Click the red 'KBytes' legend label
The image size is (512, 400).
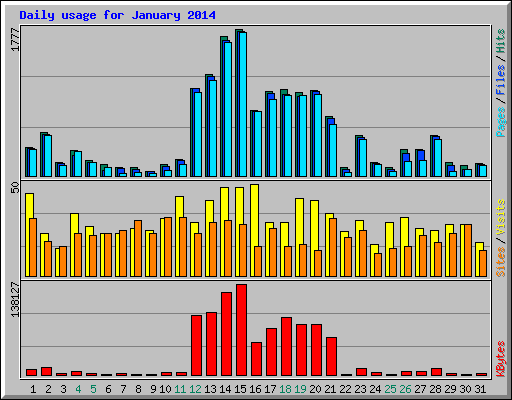tap(500, 359)
